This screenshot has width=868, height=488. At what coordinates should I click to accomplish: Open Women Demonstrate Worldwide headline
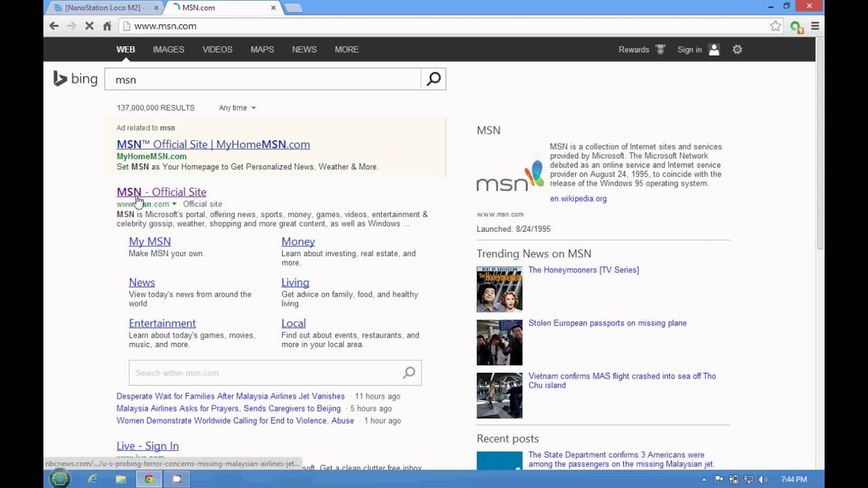click(x=235, y=421)
